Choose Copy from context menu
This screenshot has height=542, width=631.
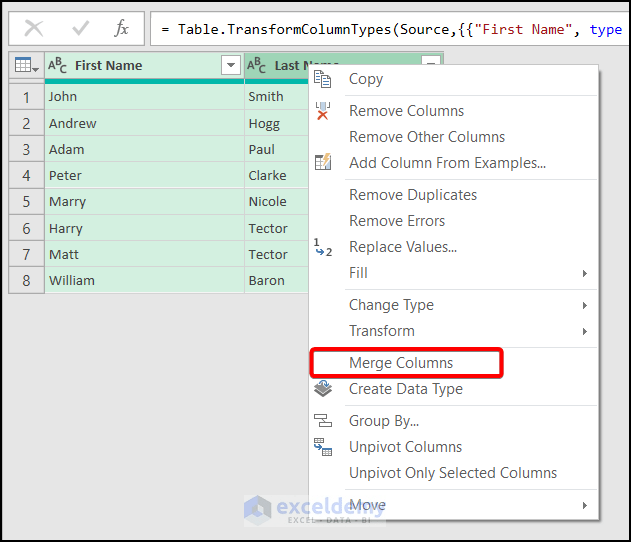(454, 79)
